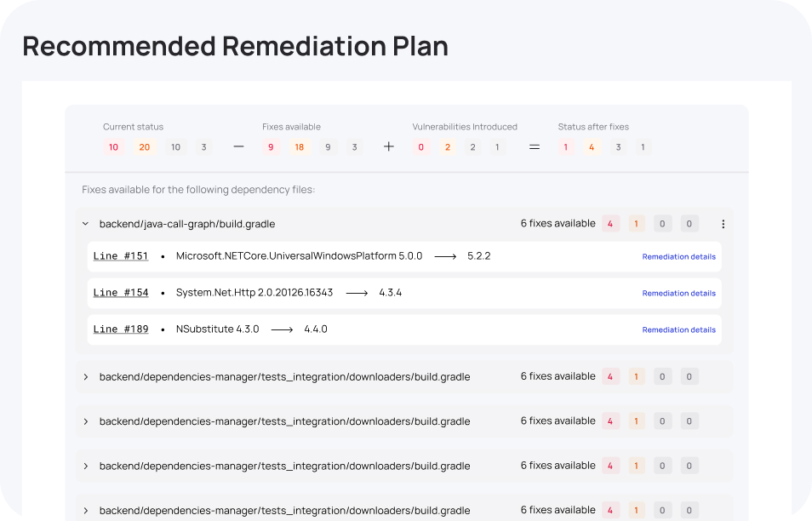This screenshot has height=521, width=812.
Task: Collapse the backend/java-call-graph/build.gradle section
Action: point(85,224)
